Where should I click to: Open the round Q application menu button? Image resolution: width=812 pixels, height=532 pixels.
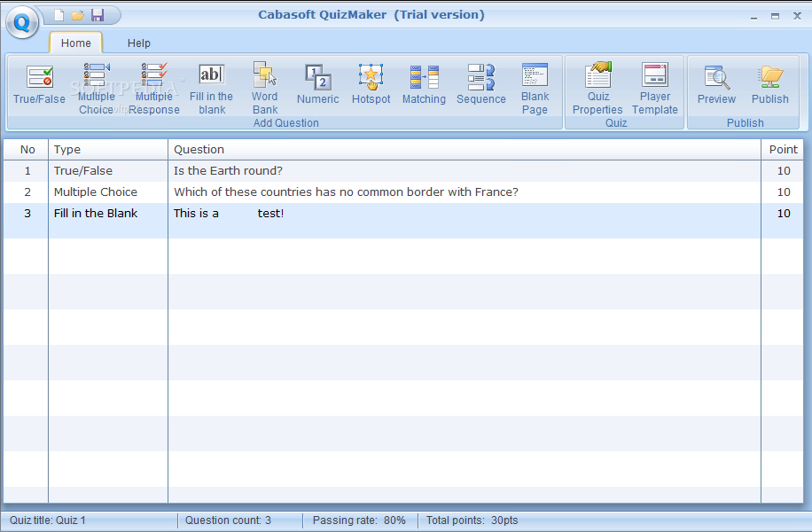(22, 21)
